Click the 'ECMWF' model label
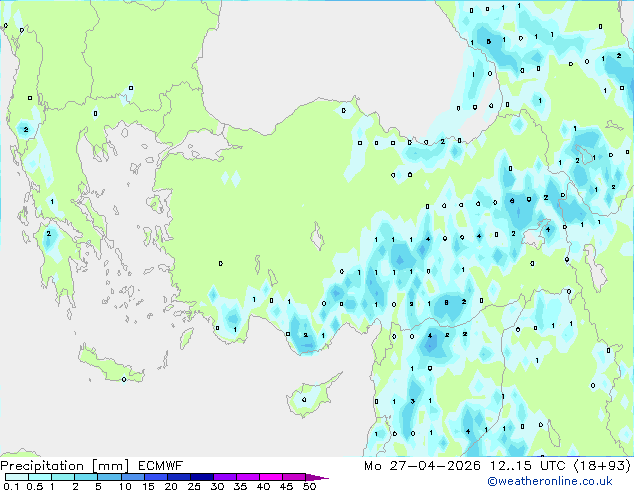The image size is (634, 490). pyautogui.click(x=161, y=466)
